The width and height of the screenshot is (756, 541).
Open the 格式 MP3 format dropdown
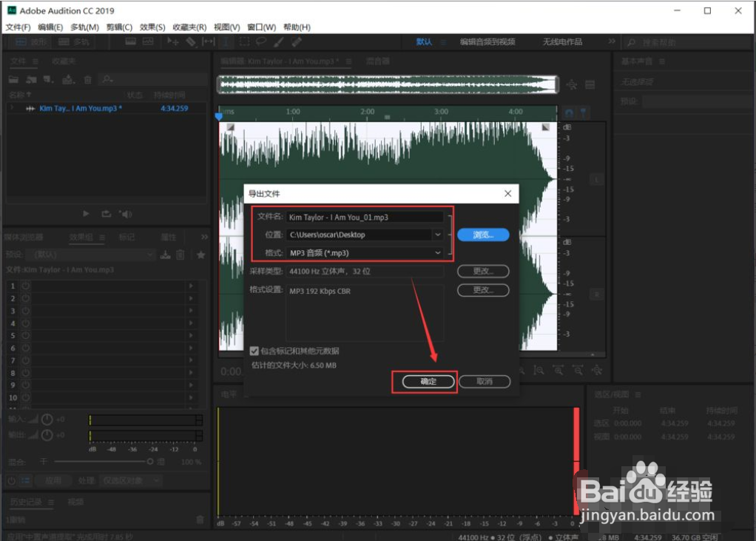pyautogui.click(x=437, y=252)
